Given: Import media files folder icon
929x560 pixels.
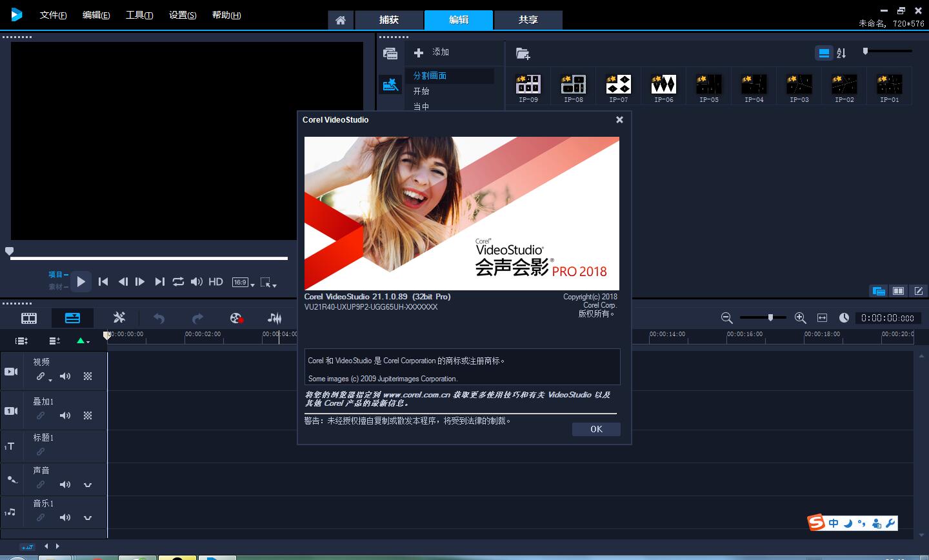Looking at the screenshot, I should (523, 54).
